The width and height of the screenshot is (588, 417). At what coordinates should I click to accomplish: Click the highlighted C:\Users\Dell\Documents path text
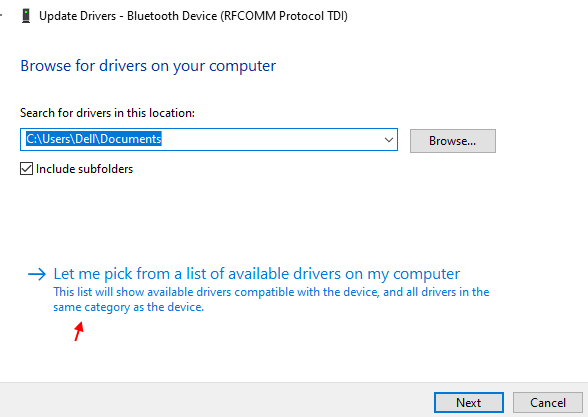tap(94, 139)
